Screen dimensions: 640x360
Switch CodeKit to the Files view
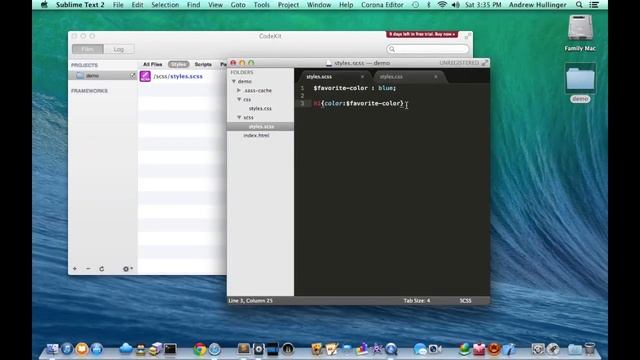(x=88, y=49)
